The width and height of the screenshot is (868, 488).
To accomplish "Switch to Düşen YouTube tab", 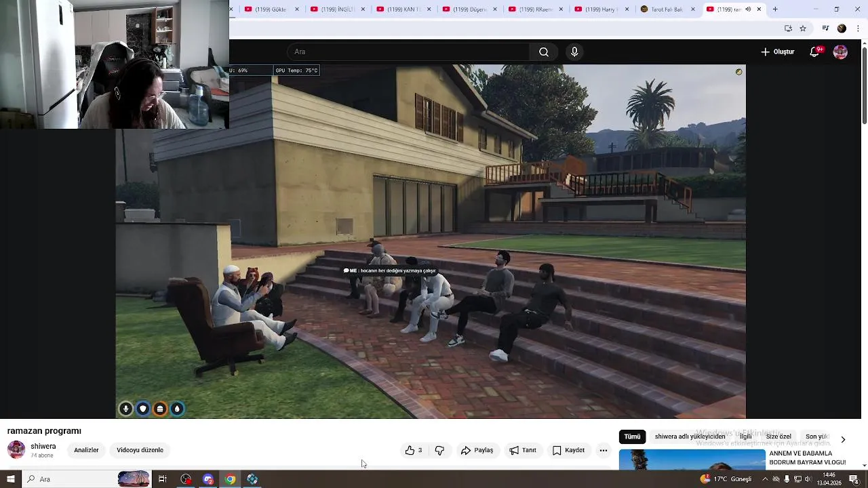I will [468, 9].
